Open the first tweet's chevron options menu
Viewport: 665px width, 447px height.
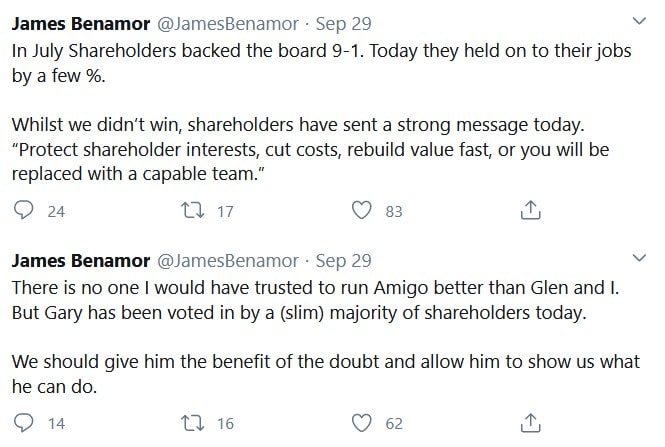[x=639, y=21]
